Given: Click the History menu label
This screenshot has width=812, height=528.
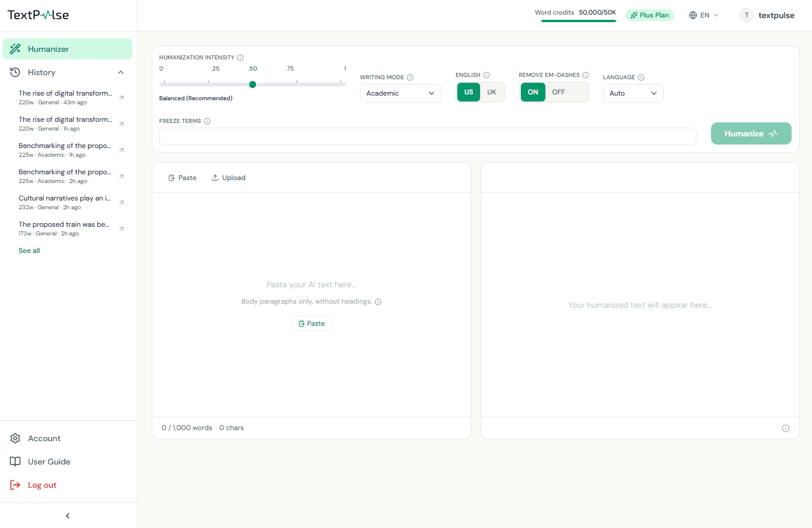Looking at the screenshot, I should click(x=41, y=72).
